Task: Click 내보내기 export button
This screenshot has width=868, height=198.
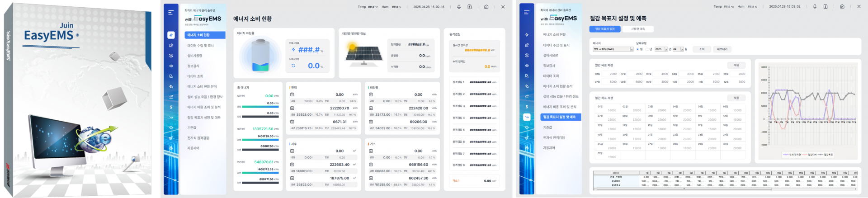Action: pos(722,49)
